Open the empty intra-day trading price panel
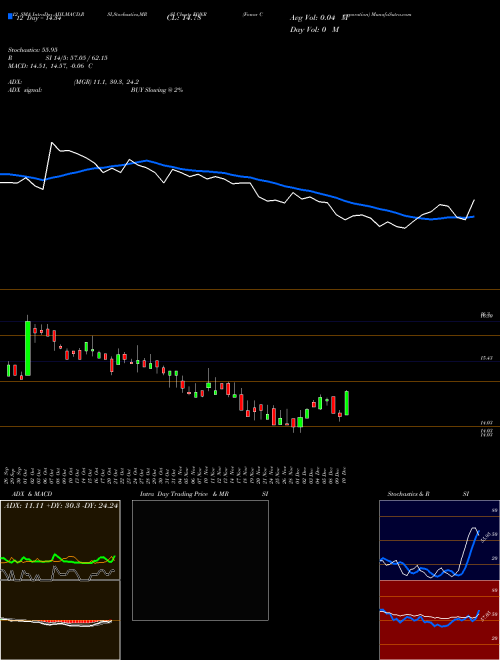Screen dimensions: 500x660 pos(200,560)
